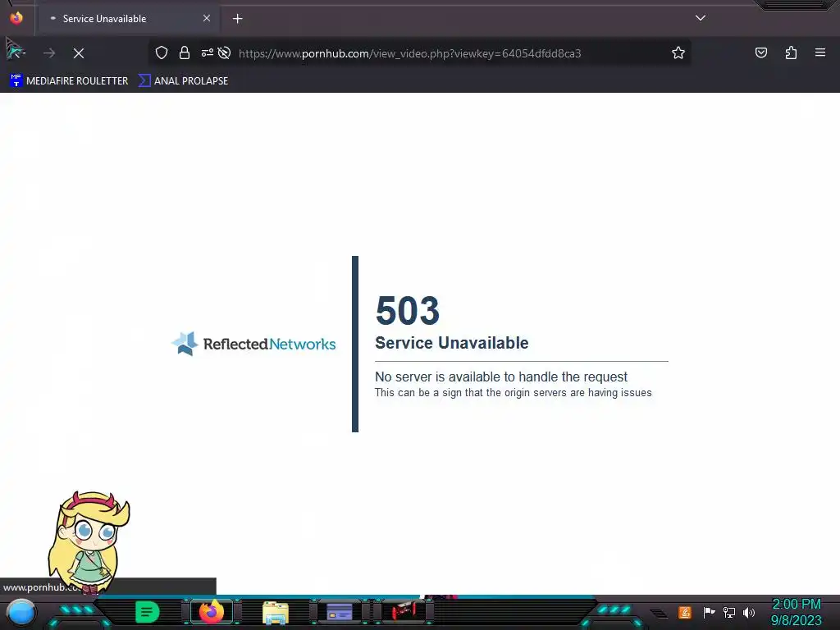Open the purple card app in taskbar
Image resolution: width=840 pixels, height=630 pixels.
pos(339,612)
